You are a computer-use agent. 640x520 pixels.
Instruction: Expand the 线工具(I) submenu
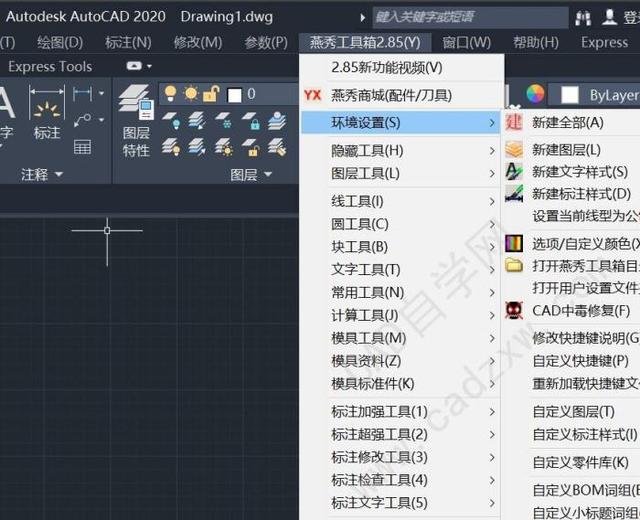tap(492, 202)
